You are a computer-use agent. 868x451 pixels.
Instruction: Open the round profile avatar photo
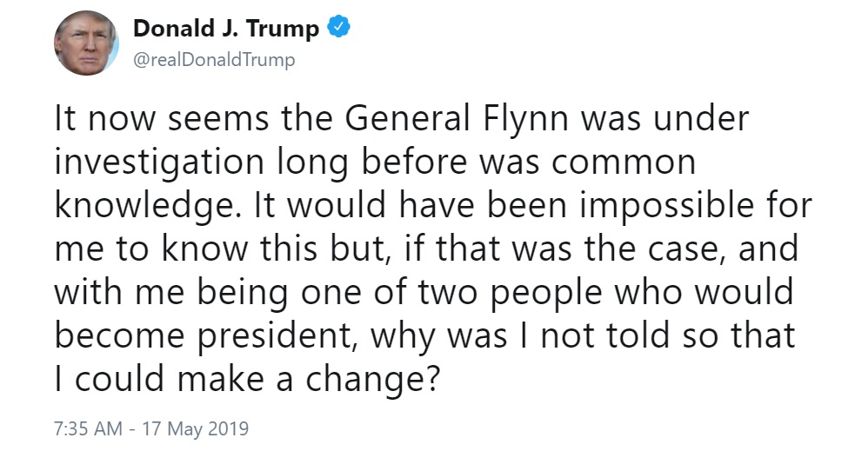pos(86,43)
